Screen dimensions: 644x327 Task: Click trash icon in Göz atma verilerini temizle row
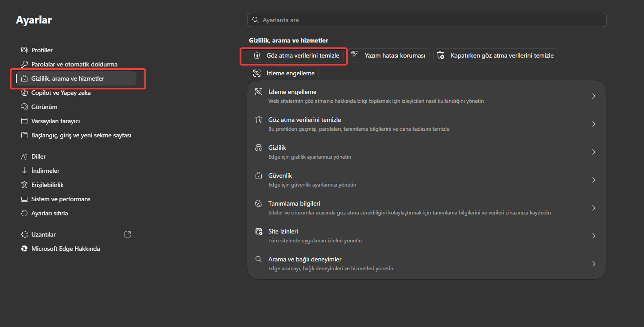tap(259, 120)
